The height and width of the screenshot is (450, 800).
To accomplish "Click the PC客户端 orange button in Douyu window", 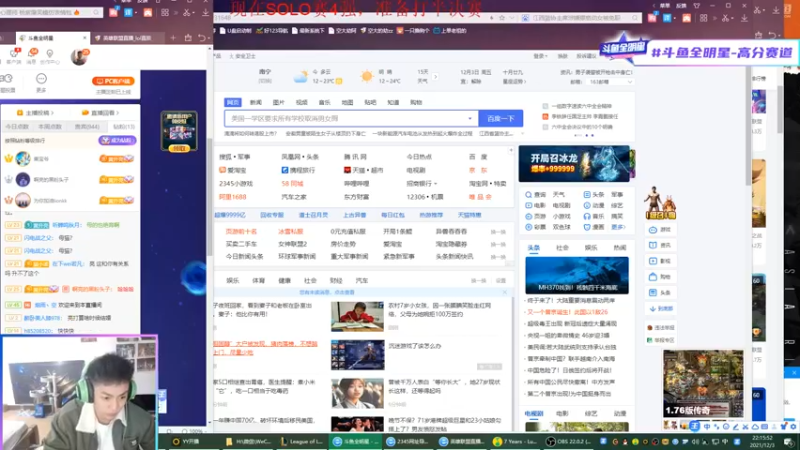I will (x=113, y=81).
